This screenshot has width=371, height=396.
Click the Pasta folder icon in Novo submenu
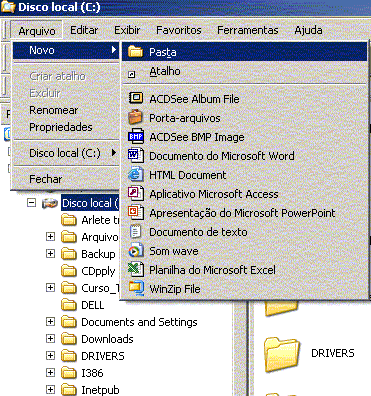click(x=135, y=52)
